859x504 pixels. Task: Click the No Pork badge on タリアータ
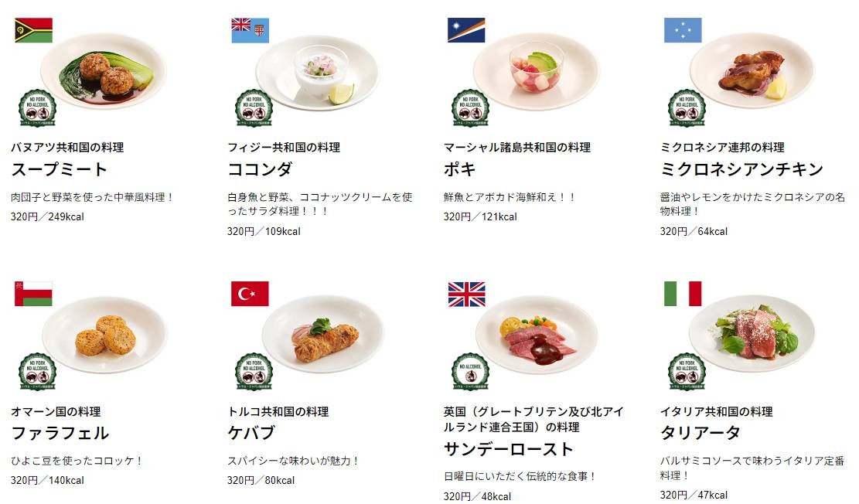687,371
